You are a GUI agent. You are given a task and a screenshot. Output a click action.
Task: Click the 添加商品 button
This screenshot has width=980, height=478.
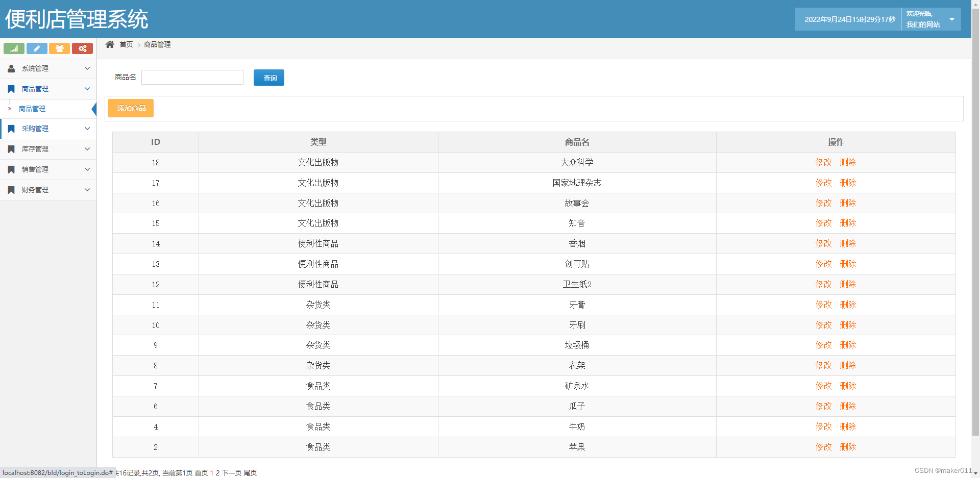point(131,108)
